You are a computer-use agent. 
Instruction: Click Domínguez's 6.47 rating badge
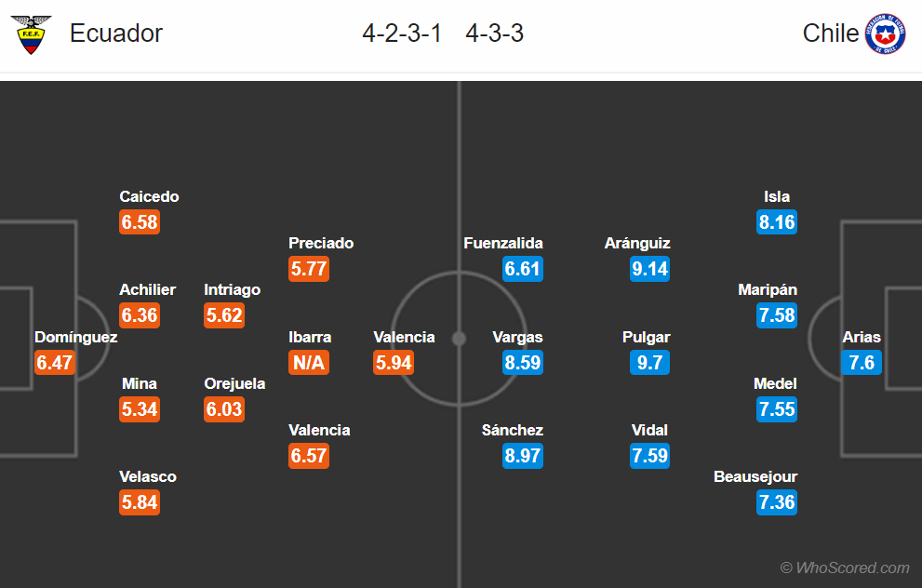pos(55,362)
